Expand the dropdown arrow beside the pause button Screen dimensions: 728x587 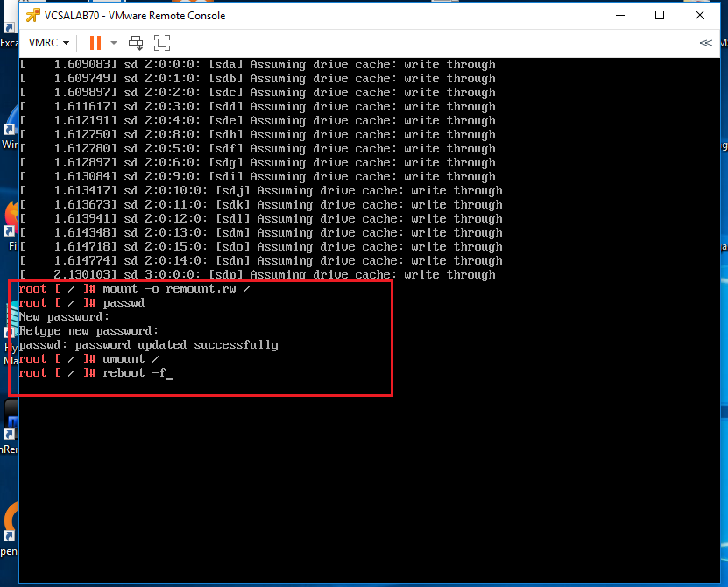[x=113, y=42]
